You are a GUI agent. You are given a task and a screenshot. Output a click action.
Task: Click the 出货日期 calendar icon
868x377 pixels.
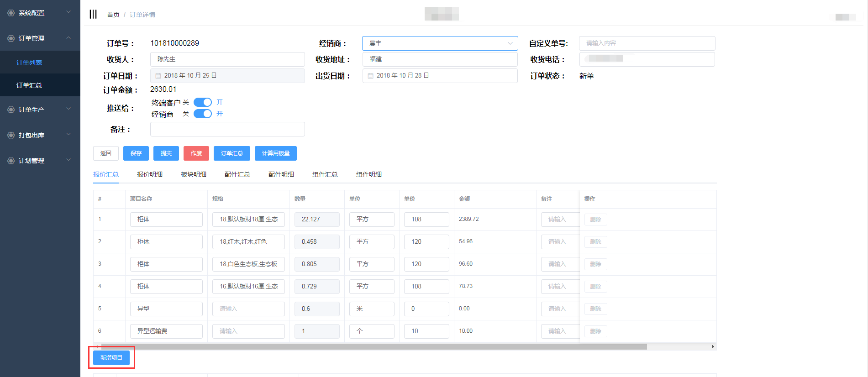point(371,76)
